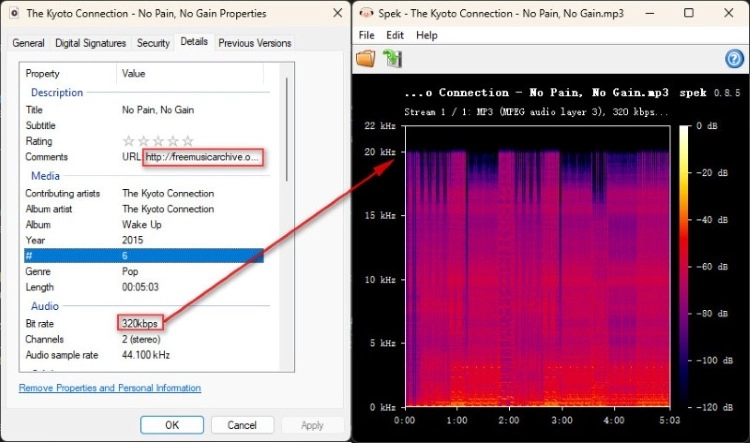The image size is (750, 443).
Task: Set rating to the first star
Action: click(x=128, y=141)
